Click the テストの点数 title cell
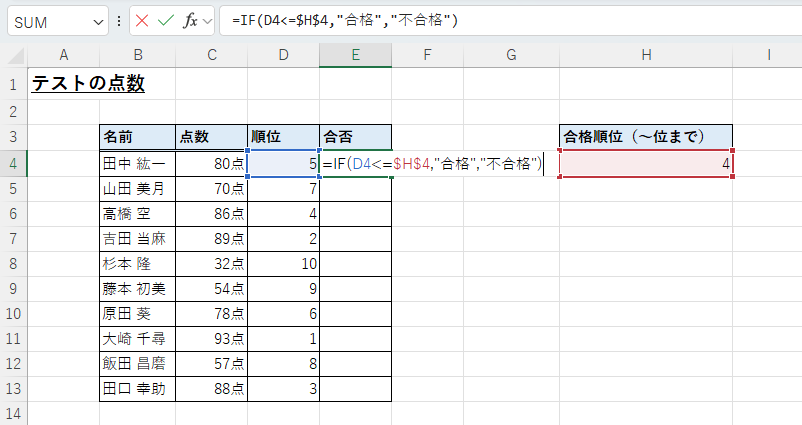This screenshot has height=425, width=802. pos(89,85)
